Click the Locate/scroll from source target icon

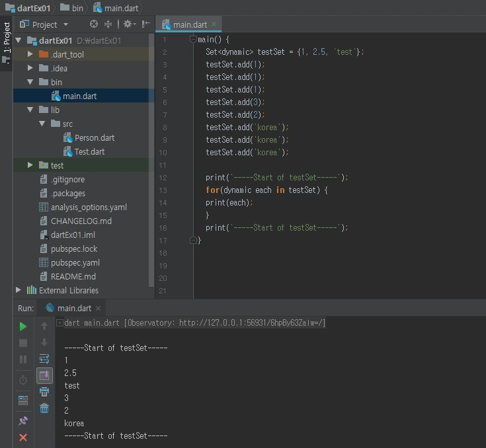click(x=94, y=24)
